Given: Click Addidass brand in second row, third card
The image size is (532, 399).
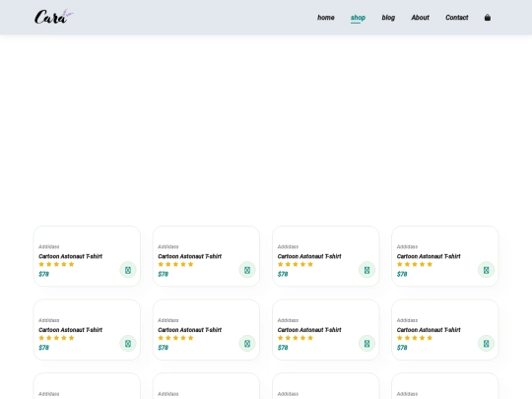Looking at the screenshot, I should (x=288, y=320).
